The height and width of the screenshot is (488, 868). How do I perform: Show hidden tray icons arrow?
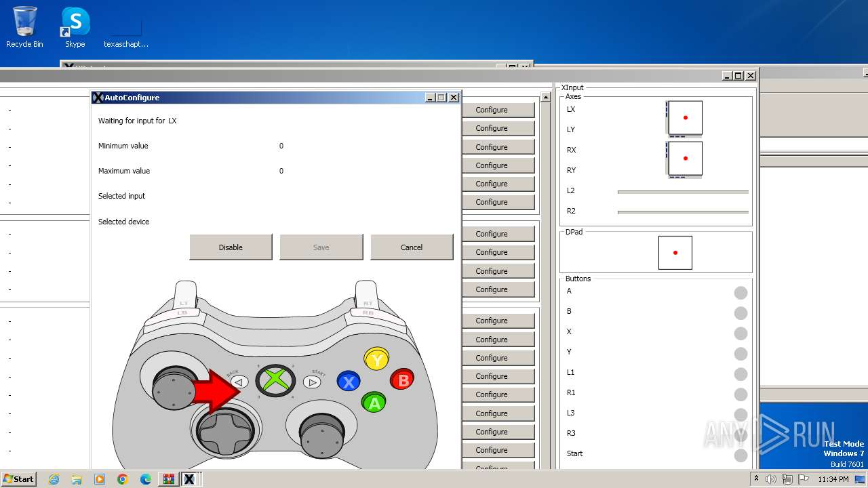[757, 479]
